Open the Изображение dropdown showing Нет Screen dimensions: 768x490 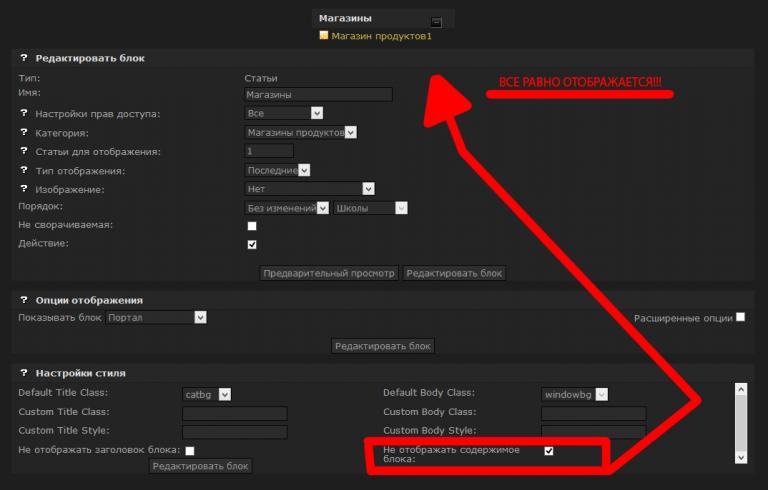tap(310, 189)
